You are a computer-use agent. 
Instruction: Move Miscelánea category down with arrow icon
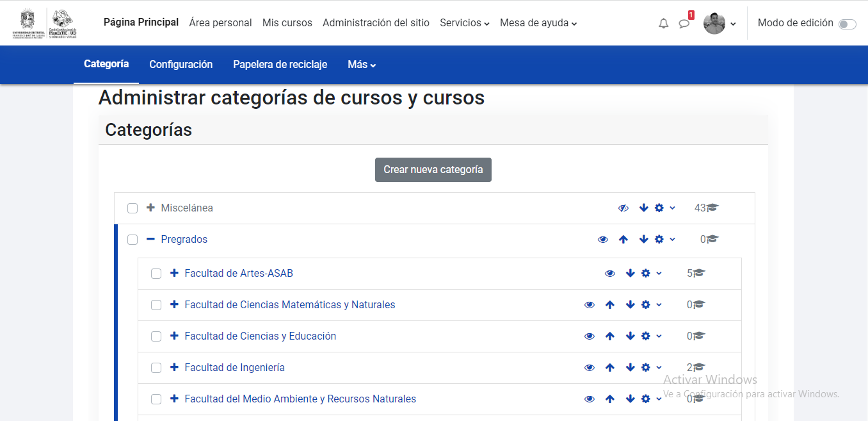tap(643, 208)
